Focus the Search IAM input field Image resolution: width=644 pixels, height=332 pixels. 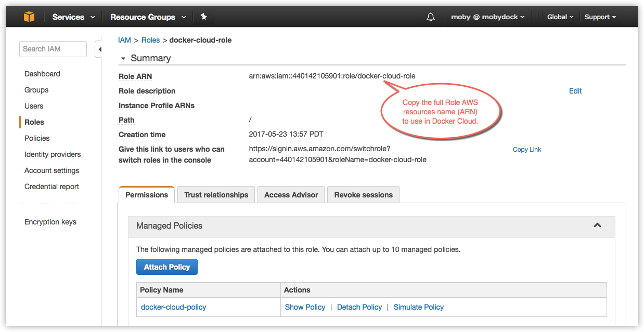pos(53,49)
